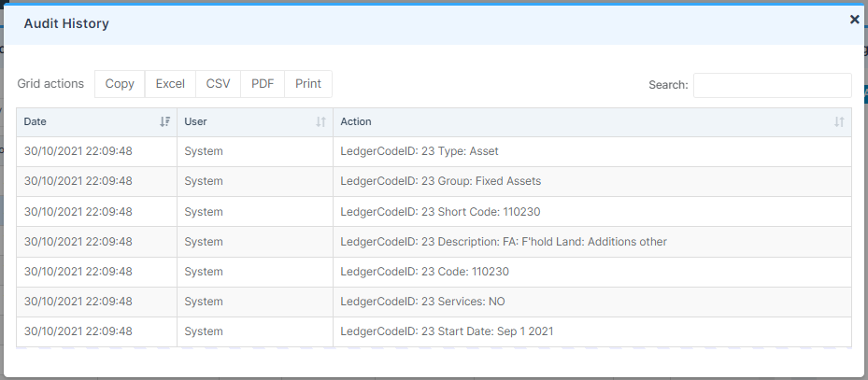Focus the Search input field
The image size is (868, 380).
[x=773, y=85]
